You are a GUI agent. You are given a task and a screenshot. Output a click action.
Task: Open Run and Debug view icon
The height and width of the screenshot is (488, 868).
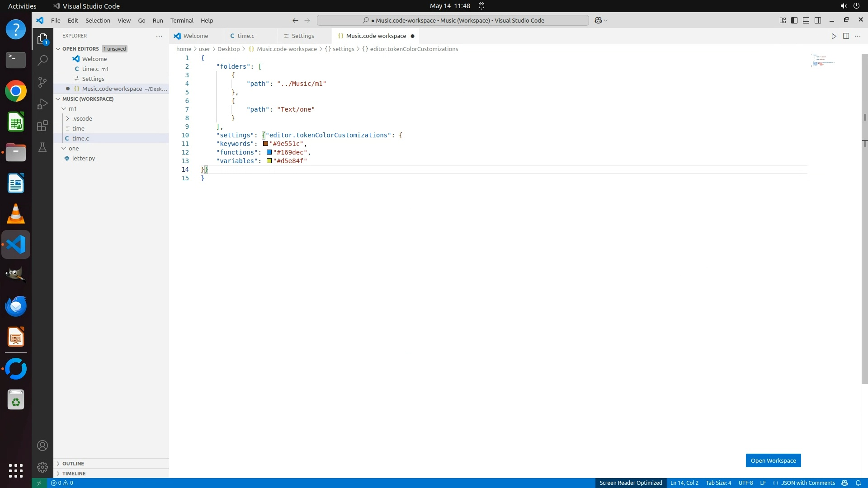(x=42, y=104)
